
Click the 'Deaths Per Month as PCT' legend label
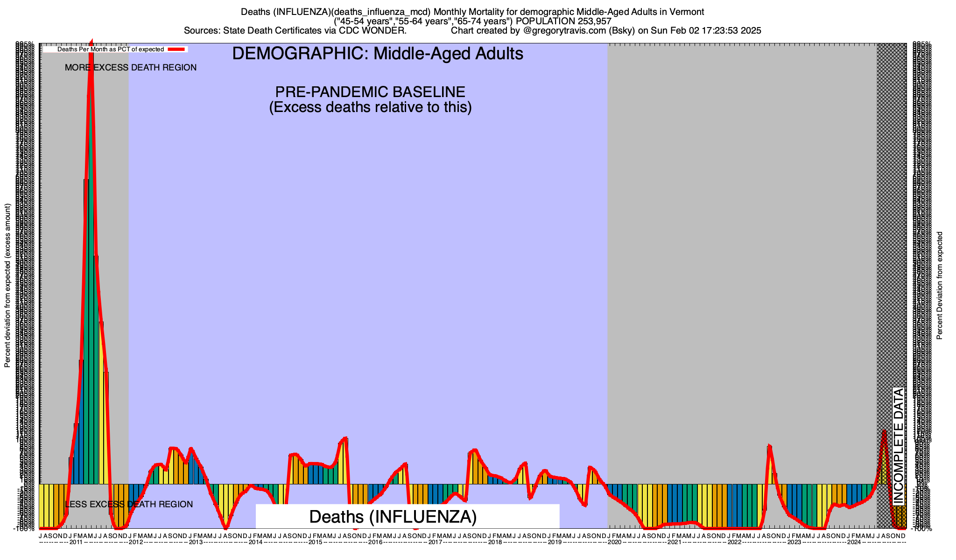coord(110,49)
